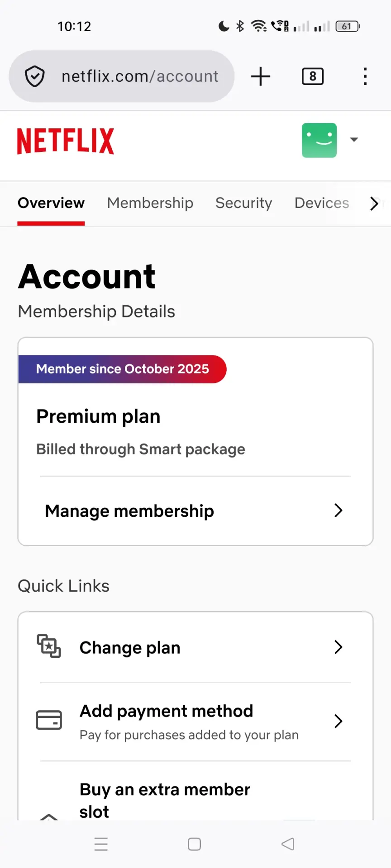Open the Devices tab
The image size is (391, 868).
(322, 203)
